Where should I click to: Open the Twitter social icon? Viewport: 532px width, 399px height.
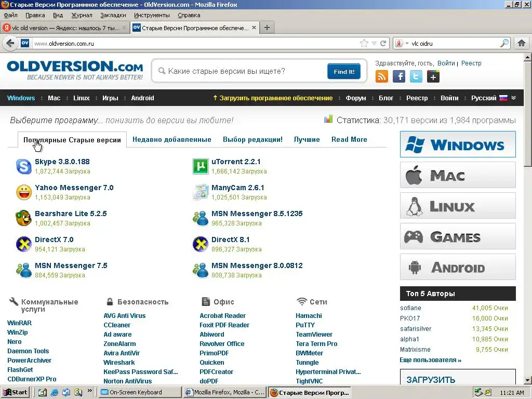tap(416, 77)
